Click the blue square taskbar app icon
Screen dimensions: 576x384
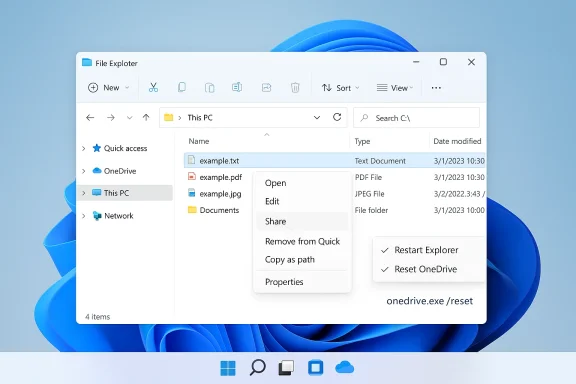pos(316,368)
